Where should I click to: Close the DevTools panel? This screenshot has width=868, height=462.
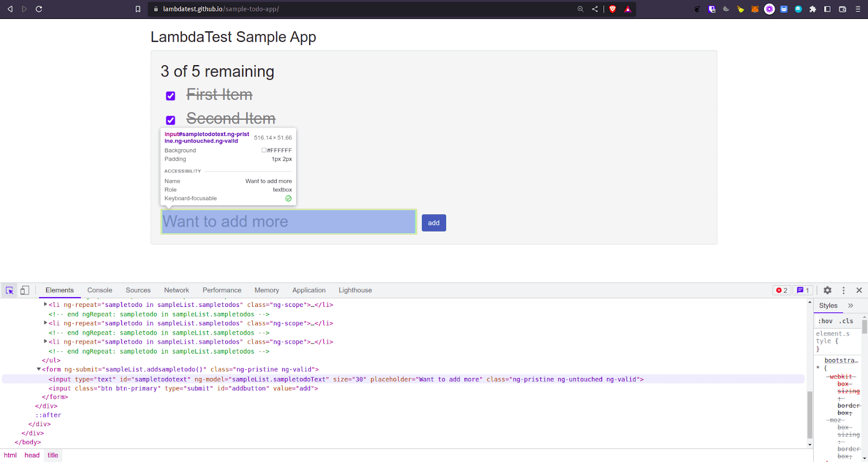[859, 291]
